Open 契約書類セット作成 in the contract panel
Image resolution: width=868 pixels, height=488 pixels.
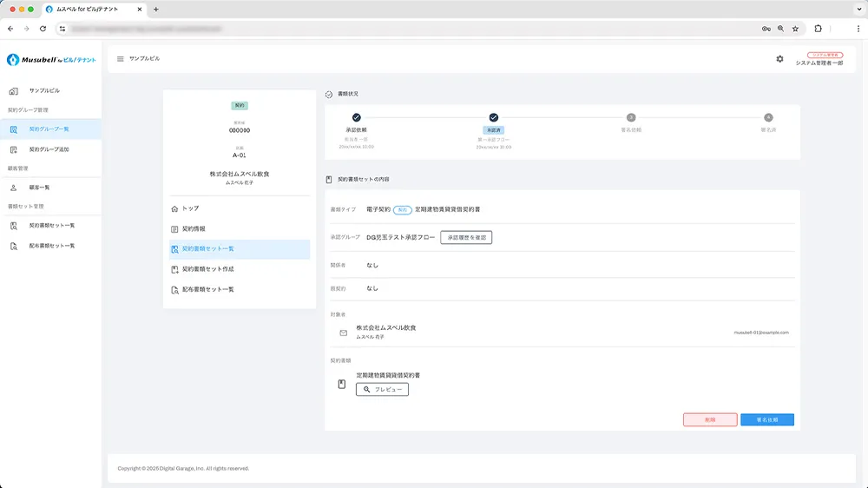click(207, 269)
